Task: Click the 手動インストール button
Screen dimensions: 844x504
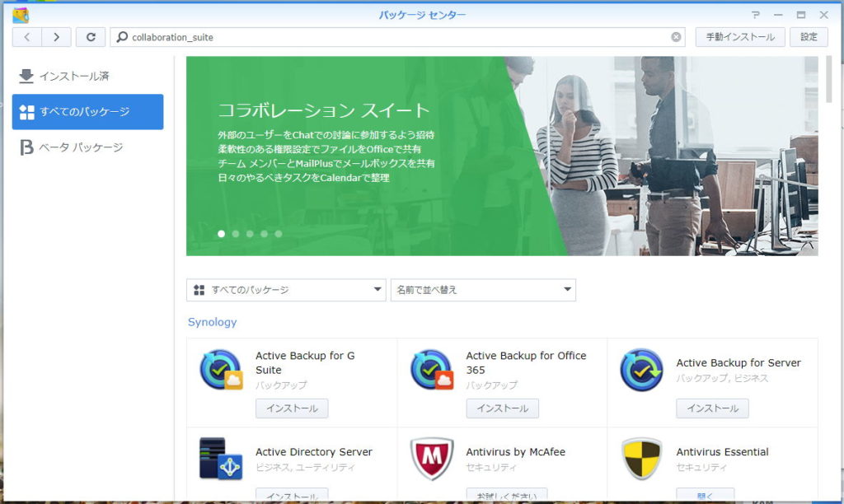Action: point(740,37)
